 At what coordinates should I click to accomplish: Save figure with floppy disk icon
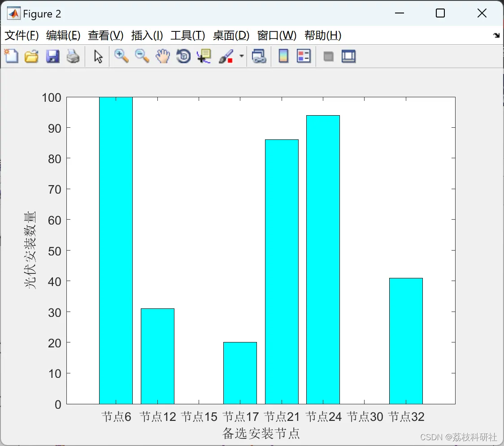[x=52, y=56]
